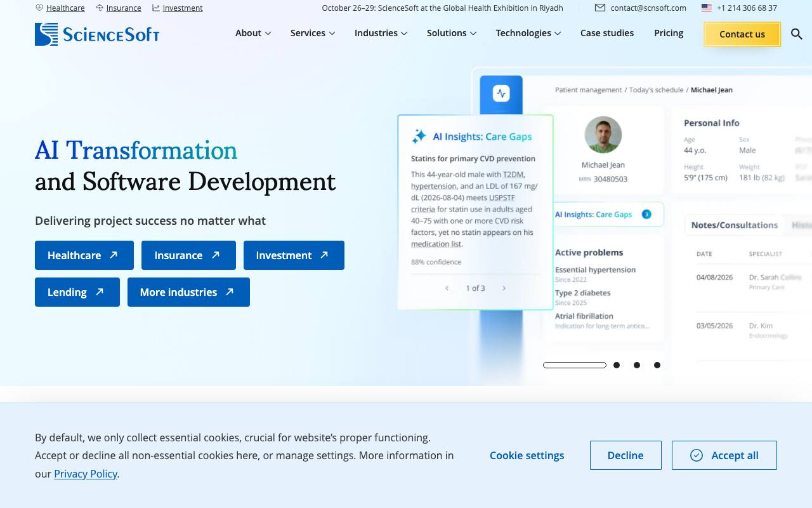Open More industries button
The height and width of the screenshot is (508, 812).
[x=188, y=292]
